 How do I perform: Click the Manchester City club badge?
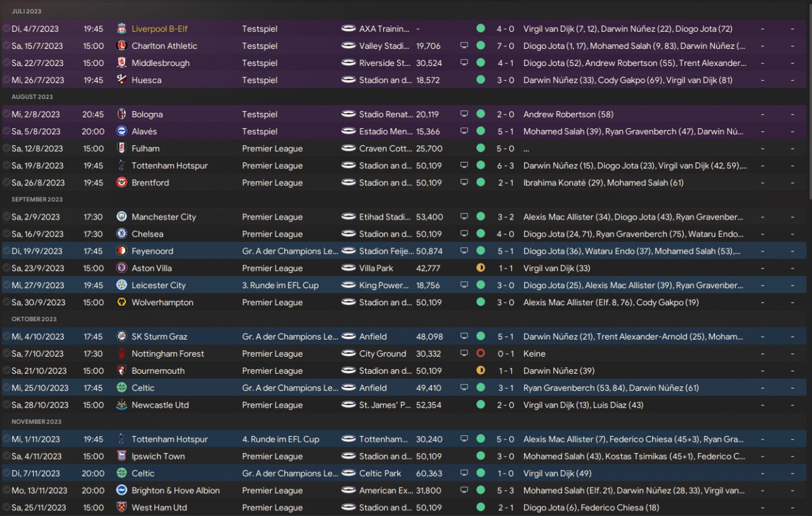point(122,217)
